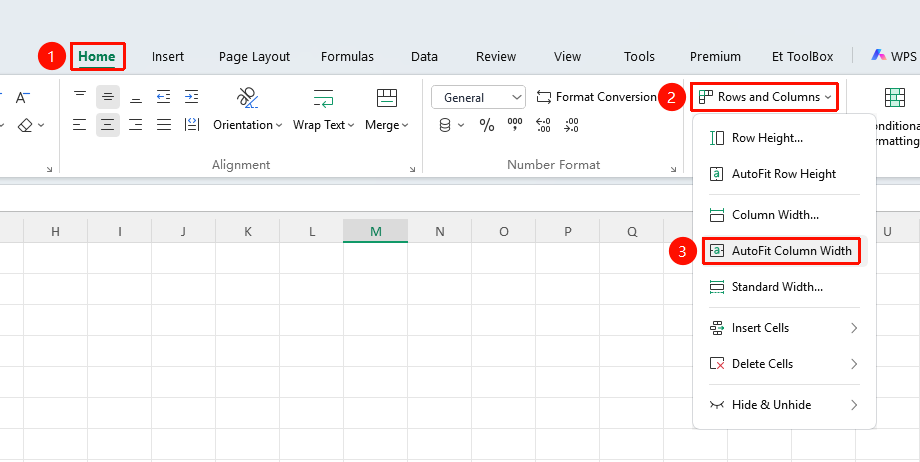Choose AutoFit Row Height
The height and width of the screenshot is (462, 920).
pos(784,174)
